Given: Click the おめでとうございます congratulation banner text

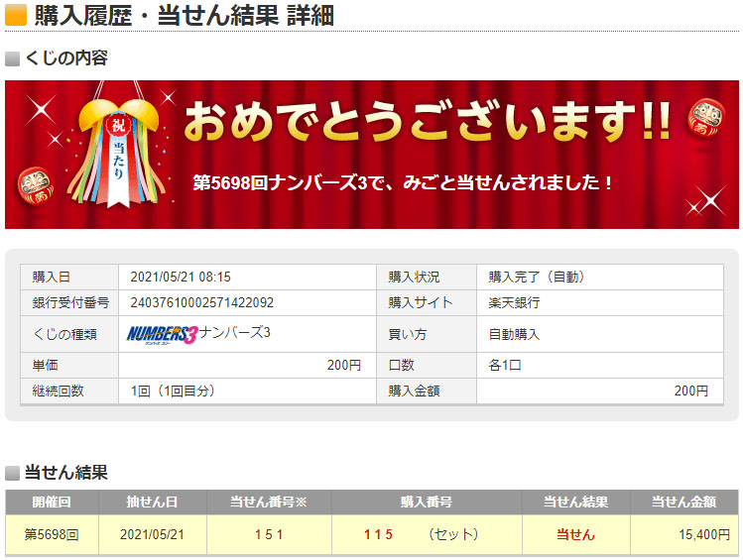Looking at the screenshot, I should pos(427,121).
